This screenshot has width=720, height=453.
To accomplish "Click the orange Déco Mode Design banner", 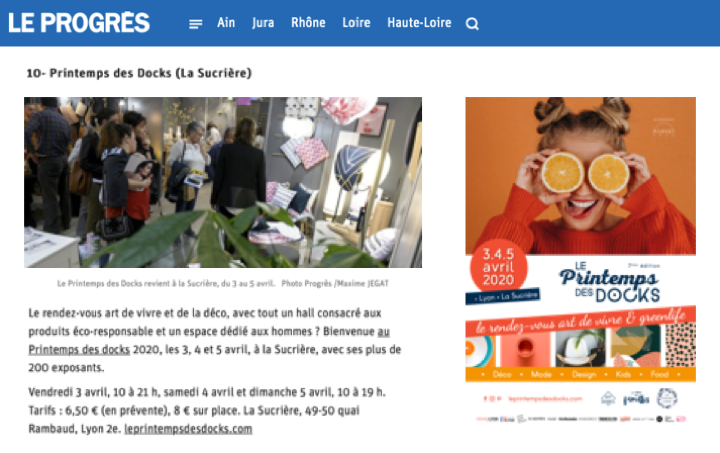I will [x=580, y=375].
